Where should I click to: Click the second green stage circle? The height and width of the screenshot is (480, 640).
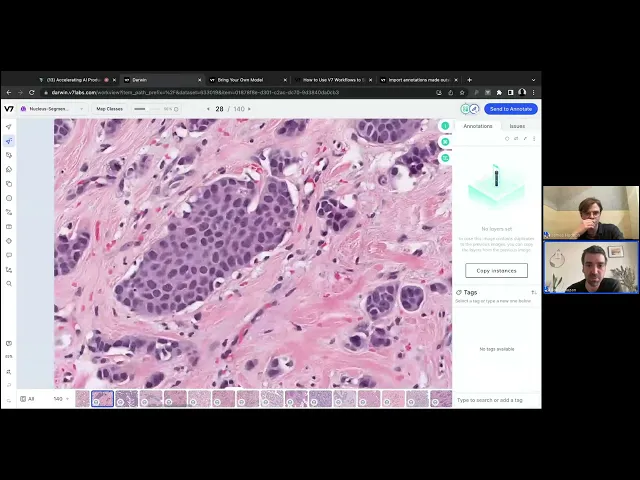point(445,142)
